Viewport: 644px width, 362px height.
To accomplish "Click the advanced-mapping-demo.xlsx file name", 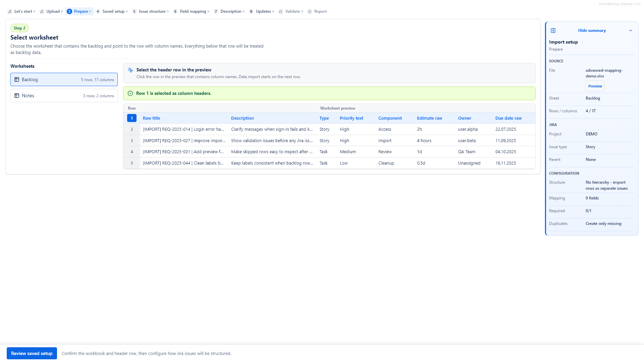I will [604, 73].
